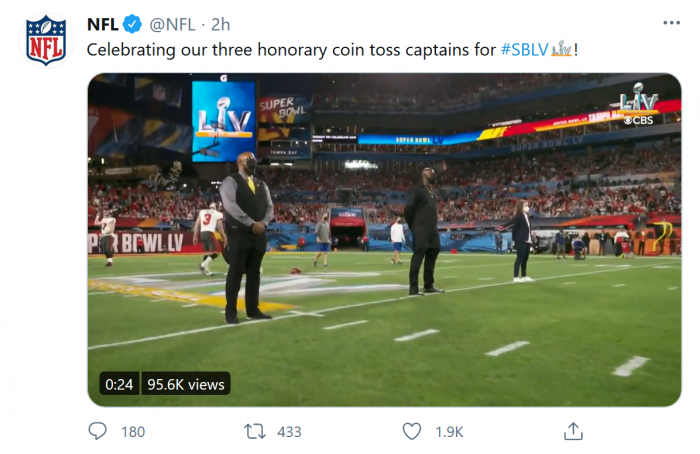Click the 95.6K views counter
The height and width of the screenshot is (454, 700).
[186, 383]
